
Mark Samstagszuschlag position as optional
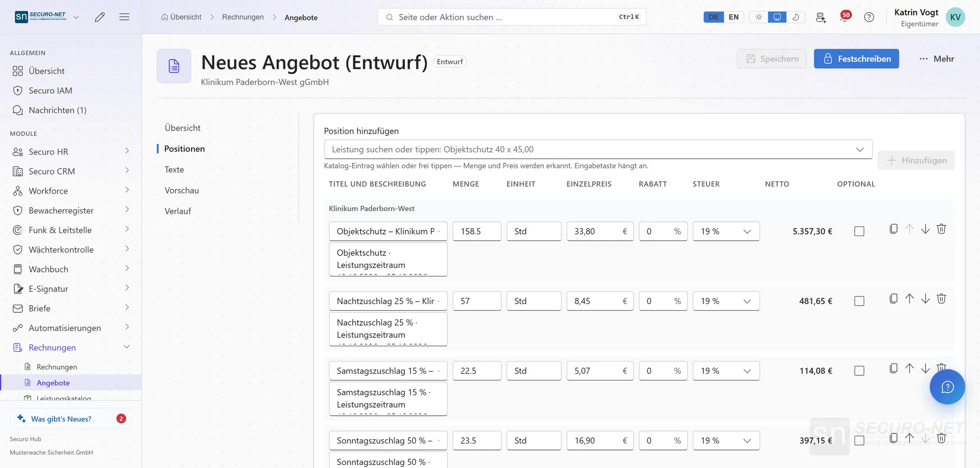coord(860,371)
